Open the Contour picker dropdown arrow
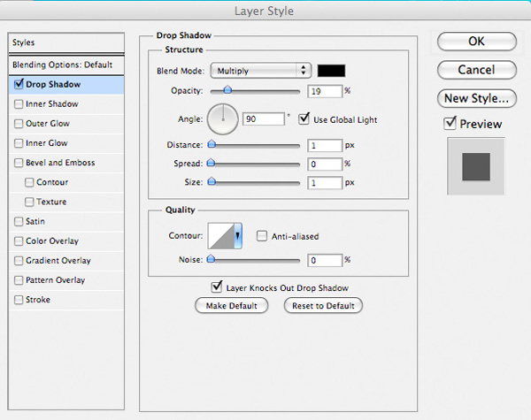The image size is (531, 420). click(238, 235)
